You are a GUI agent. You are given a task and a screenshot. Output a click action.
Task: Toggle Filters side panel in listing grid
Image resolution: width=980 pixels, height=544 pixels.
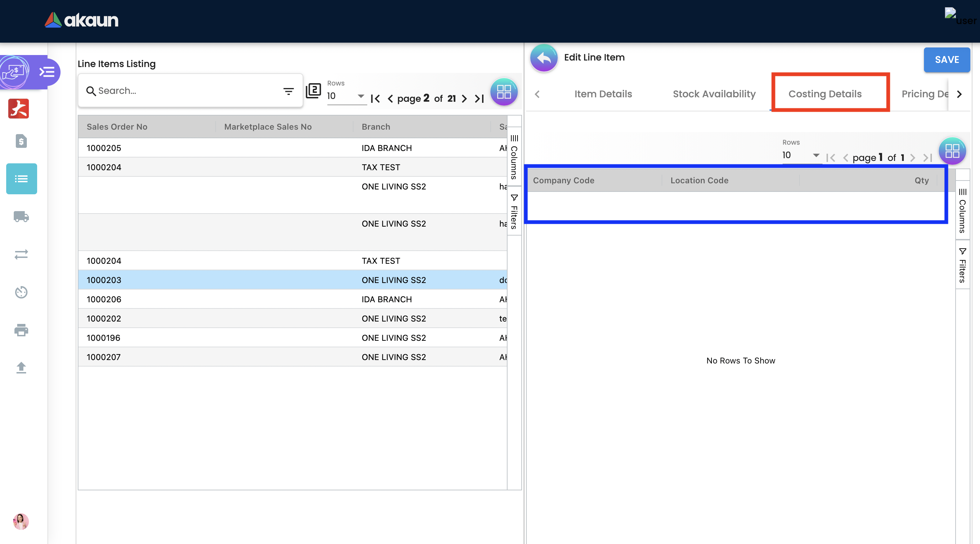514,211
